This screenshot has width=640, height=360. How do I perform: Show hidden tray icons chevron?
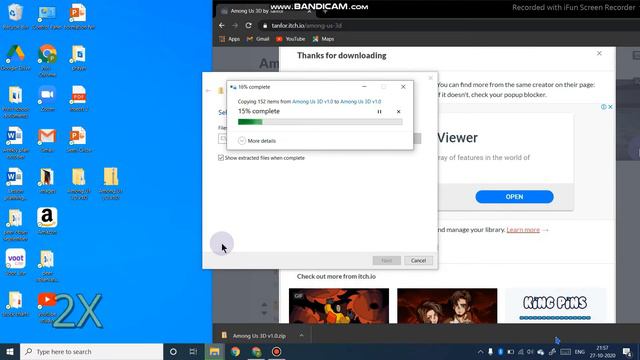click(480, 351)
